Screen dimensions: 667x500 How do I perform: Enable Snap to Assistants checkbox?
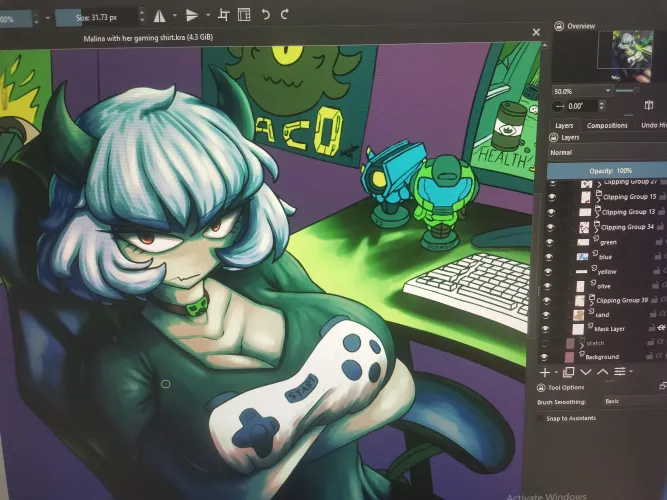[542, 418]
